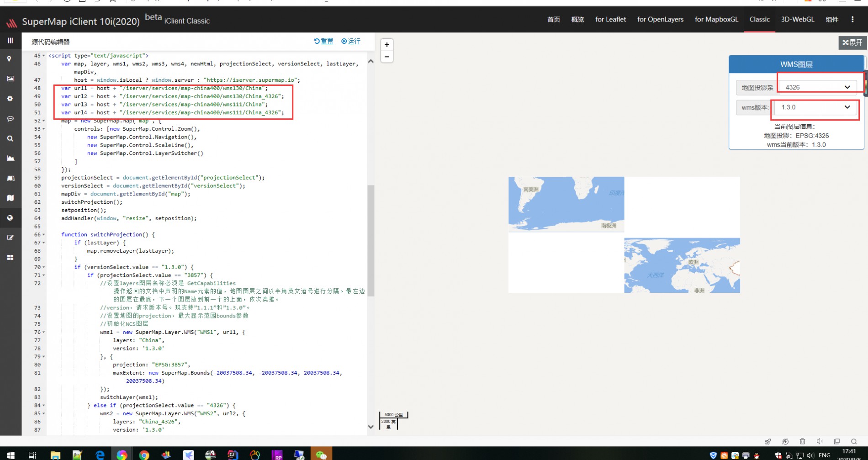Click the map tile showing Antarctica
This screenshot has height=460, width=868.
tap(566, 204)
